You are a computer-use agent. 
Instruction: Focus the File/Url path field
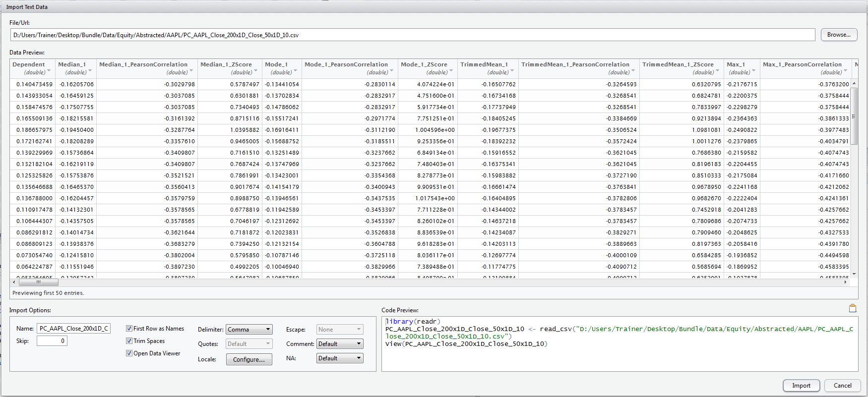[x=412, y=35]
